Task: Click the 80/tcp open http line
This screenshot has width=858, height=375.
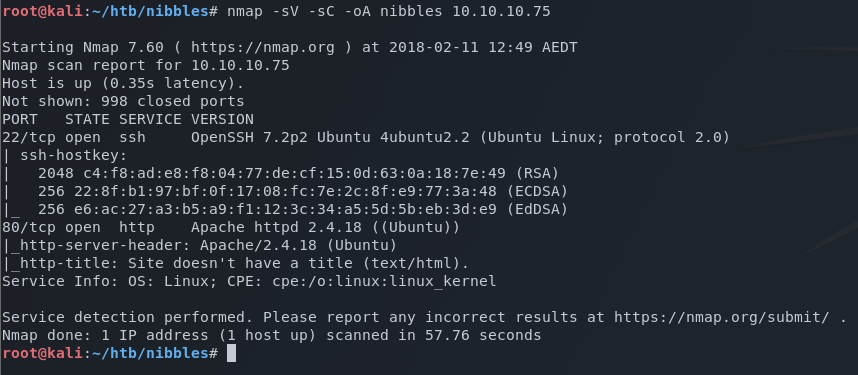Action: [x=231, y=227]
